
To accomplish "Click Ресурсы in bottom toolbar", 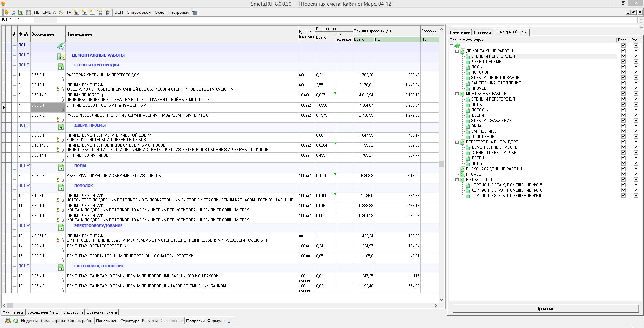I will click(x=150, y=321).
